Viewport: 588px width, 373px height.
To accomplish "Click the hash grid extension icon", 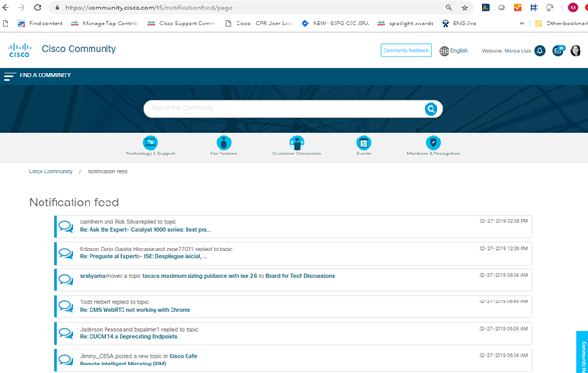I will (533, 8).
